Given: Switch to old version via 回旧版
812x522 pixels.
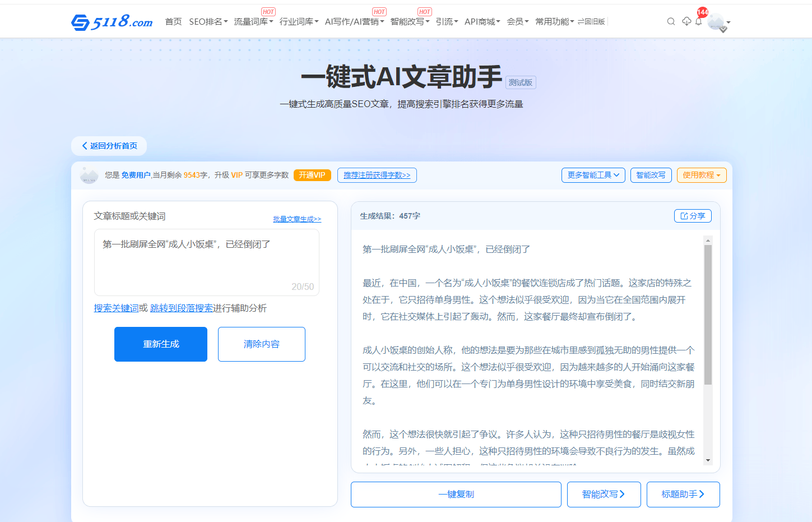Looking at the screenshot, I should click(591, 22).
